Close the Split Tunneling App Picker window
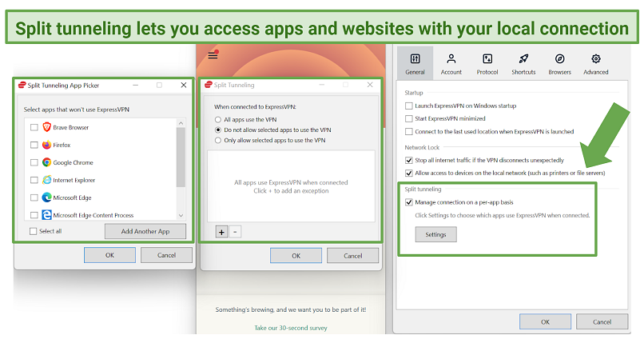 184,85
